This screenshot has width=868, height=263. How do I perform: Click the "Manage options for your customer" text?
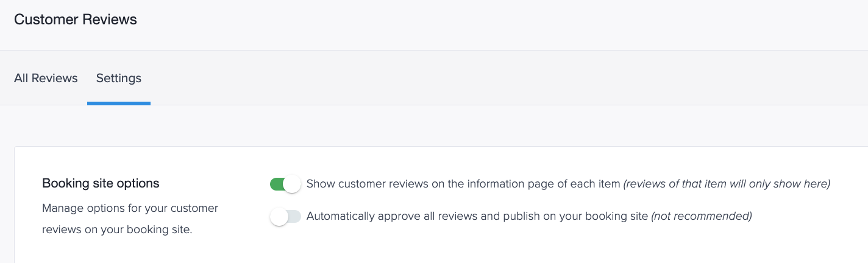(x=130, y=208)
